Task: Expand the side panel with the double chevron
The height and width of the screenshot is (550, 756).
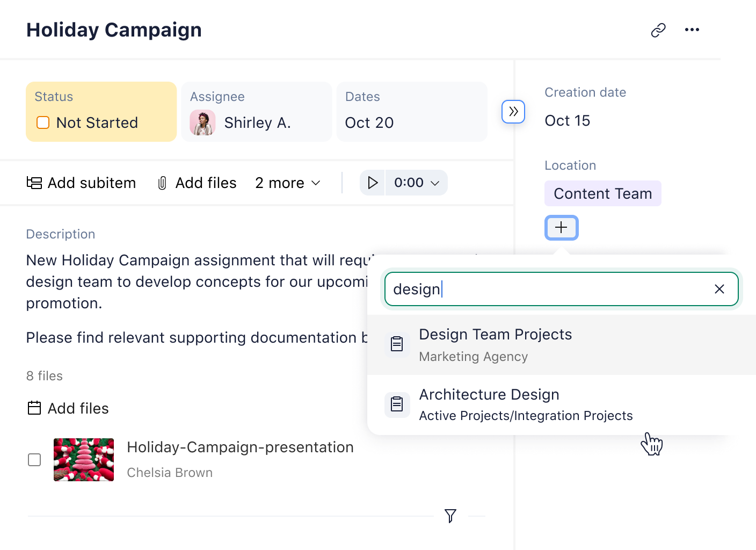Action: (513, 112)
